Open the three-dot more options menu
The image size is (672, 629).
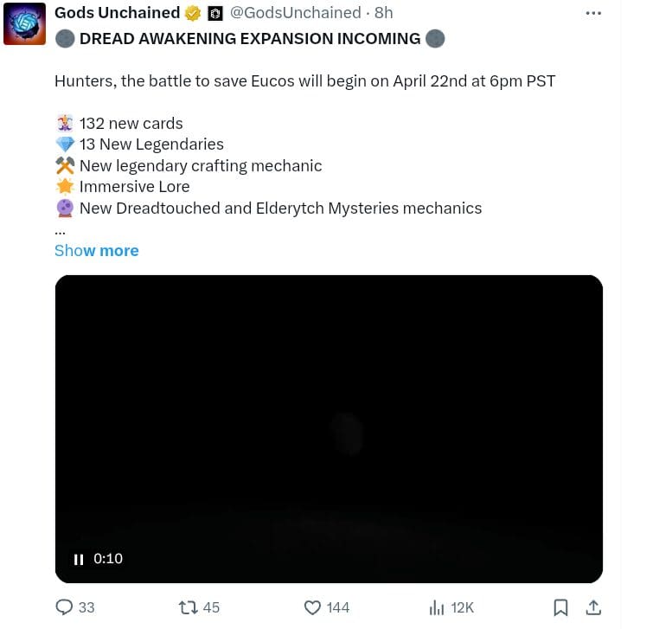click(x=593, y=13)
